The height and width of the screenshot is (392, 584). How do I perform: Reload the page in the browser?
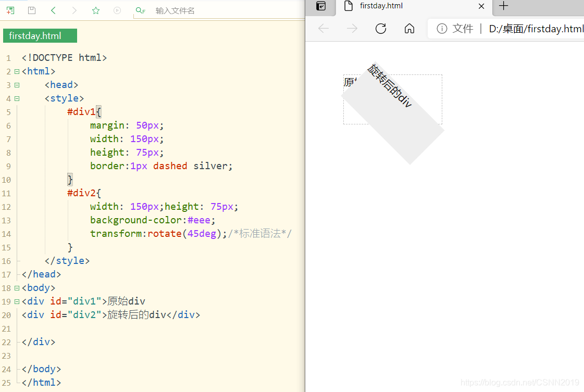click(381, 29)
